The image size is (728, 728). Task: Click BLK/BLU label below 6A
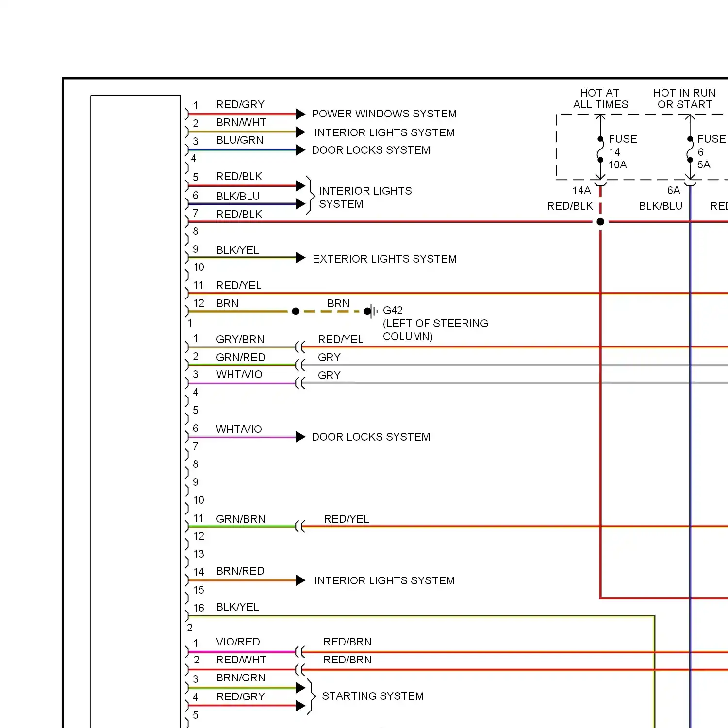[x=661, y=206]
